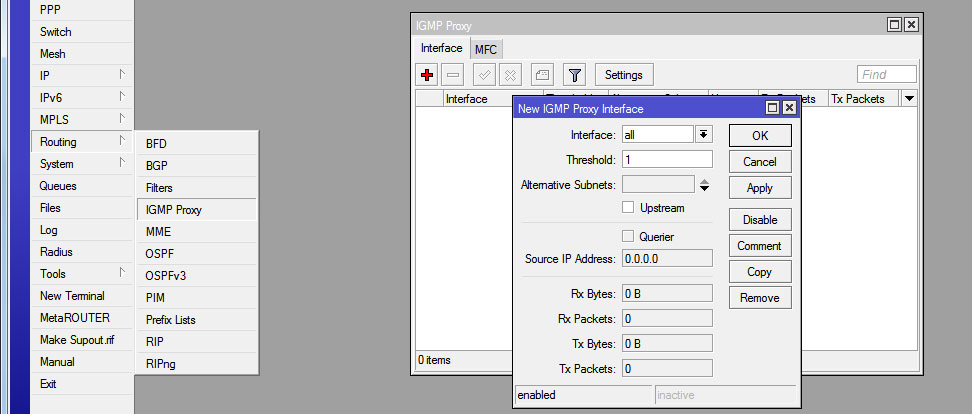The image size is (972, 414).
Task: Click the minus remove toolbar icon
Action: (x=453, y=75)
